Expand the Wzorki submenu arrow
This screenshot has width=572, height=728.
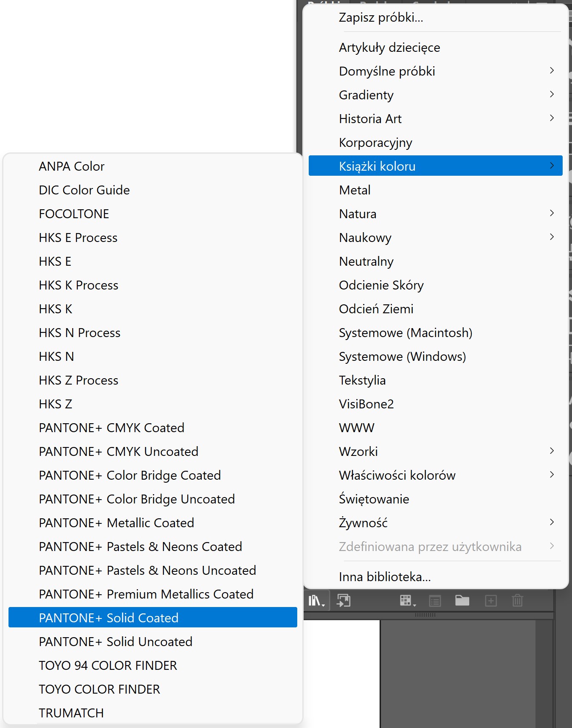coord(552,451)
